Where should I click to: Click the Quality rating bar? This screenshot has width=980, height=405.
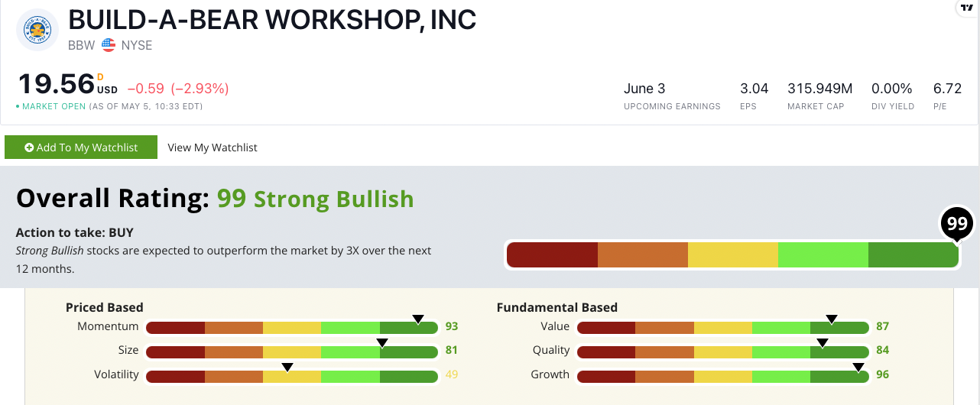coord(722,352)
